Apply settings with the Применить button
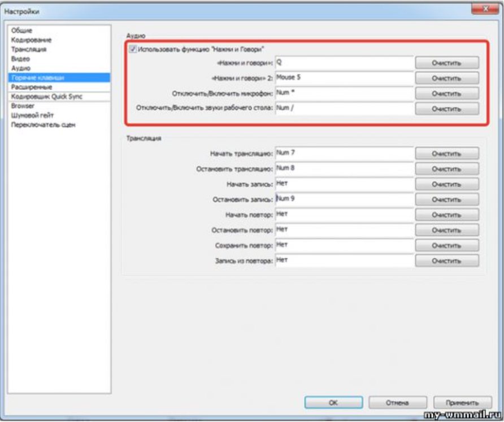This screenshot has width=504, height=422. click(463, 402)
